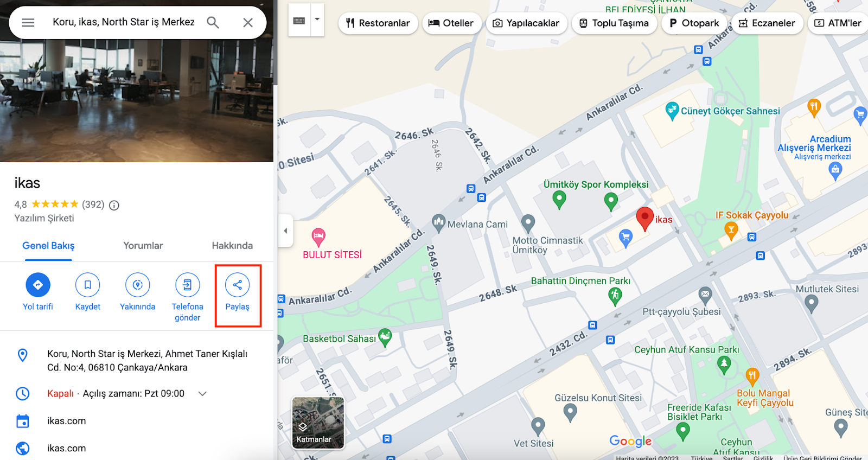Open the Katmanlar layers thumbnail
Viewport: 868px width, 460px height.
318,423
